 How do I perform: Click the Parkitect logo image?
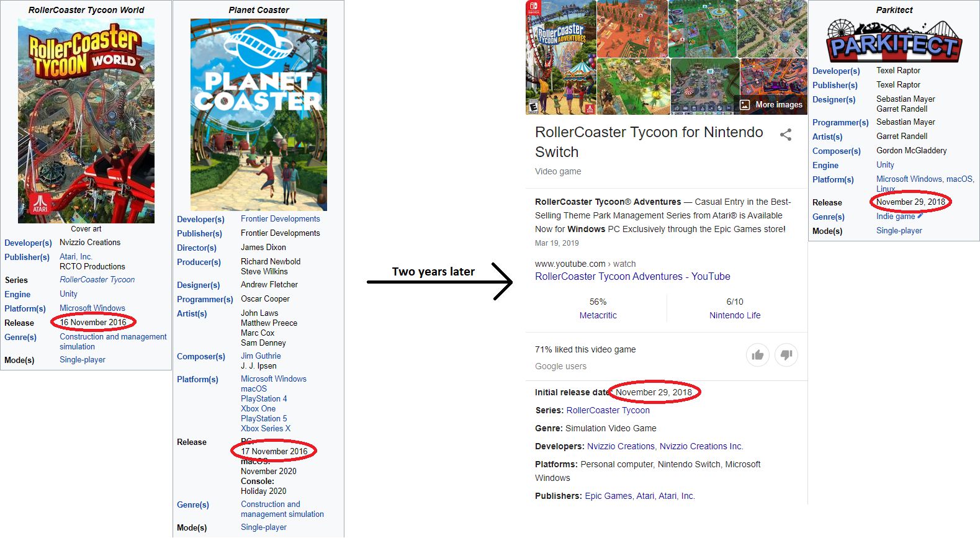coord(894,41)
